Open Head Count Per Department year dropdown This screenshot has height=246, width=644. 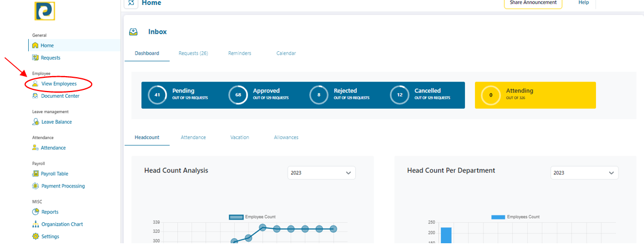click(x=584, y=173)
